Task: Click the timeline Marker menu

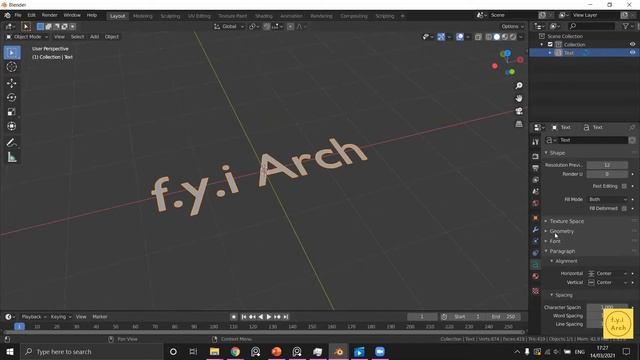Action: point(100,317)
